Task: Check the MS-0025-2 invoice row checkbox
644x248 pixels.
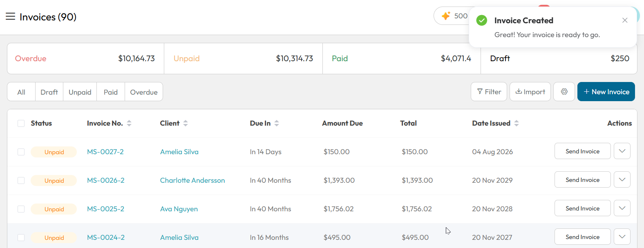Action: tap(21, 209)
